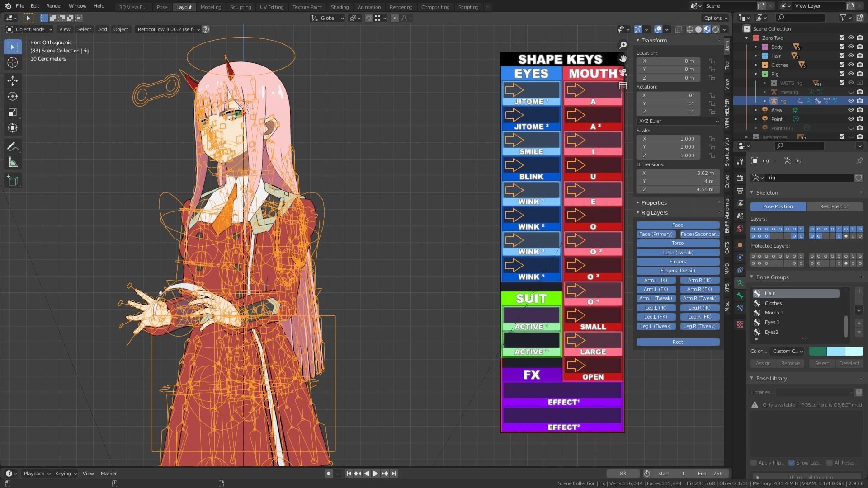Play the animation forward
Viewport: 868px width, 488px height.
[375, 474]
